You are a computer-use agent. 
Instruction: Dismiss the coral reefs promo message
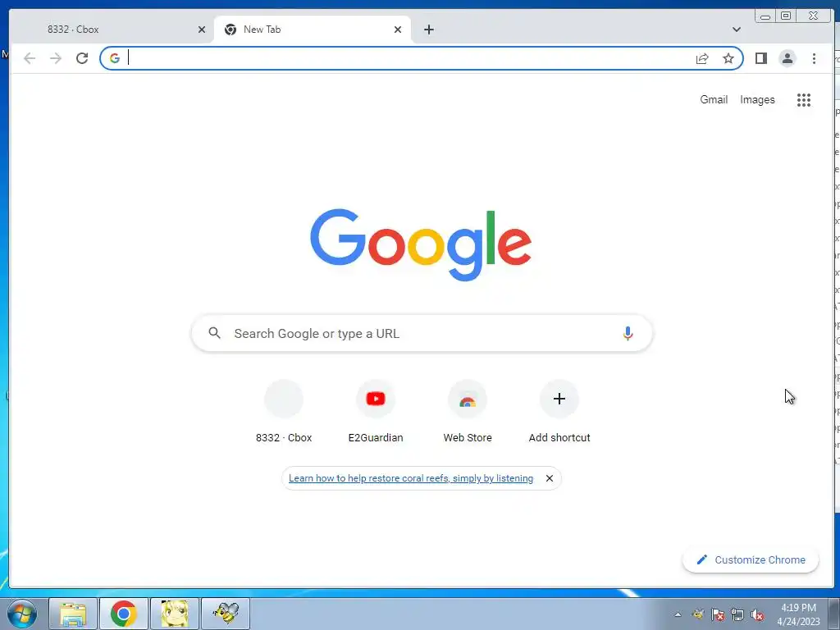click(x=549, y=478)
